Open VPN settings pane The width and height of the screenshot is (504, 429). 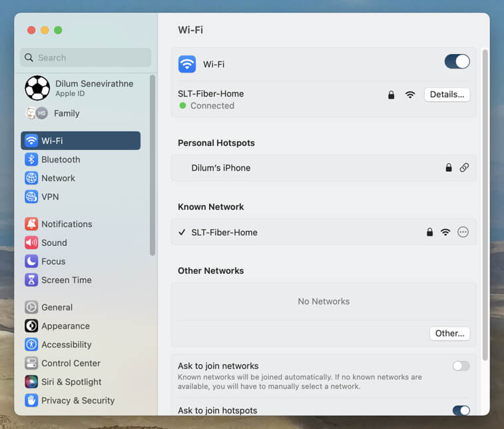pyautogui.click(x=81, y=197)
